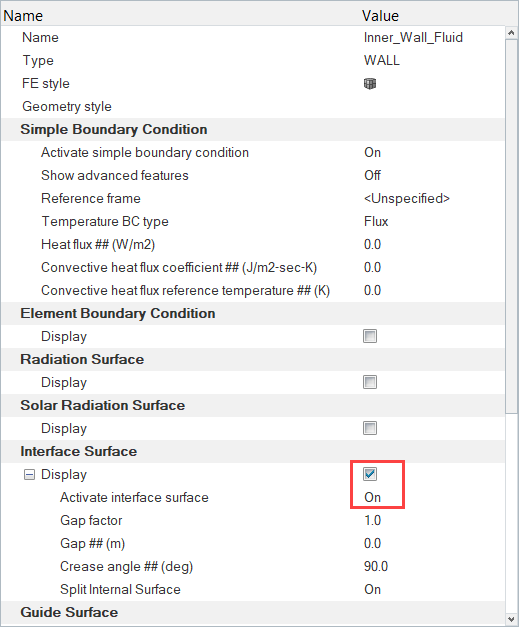Toggle Split Internal Surface On value
This screenshot has height=627, width=519.
(x=372, y=589)
